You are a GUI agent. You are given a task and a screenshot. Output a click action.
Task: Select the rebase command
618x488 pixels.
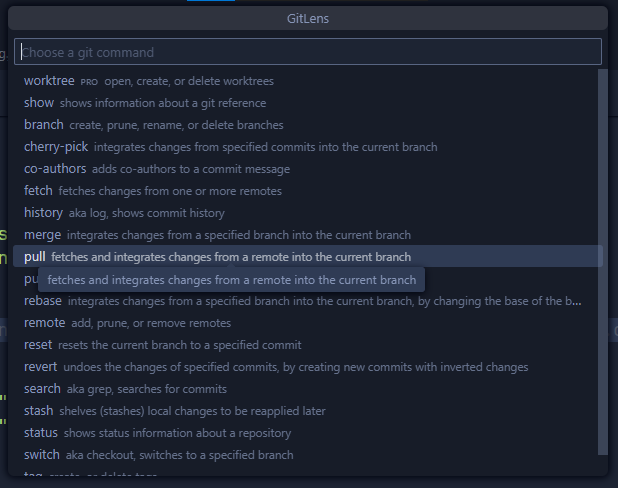point(42,301)
